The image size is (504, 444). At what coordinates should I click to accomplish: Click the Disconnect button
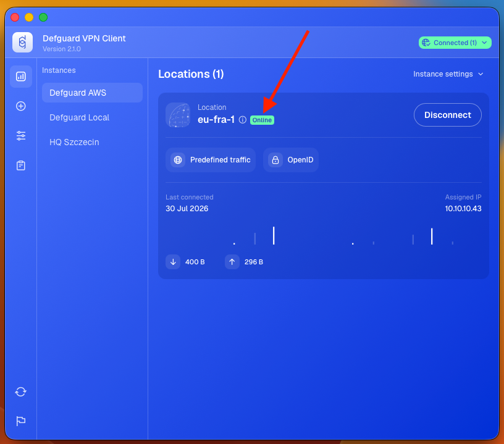447,115
